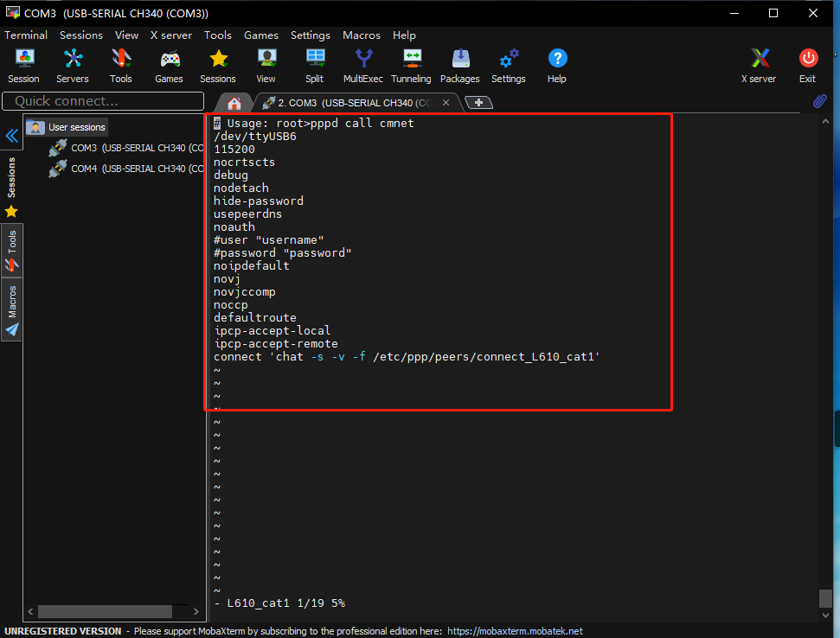Click the connect 'chat -s -v -f' line

pos(407,357)
